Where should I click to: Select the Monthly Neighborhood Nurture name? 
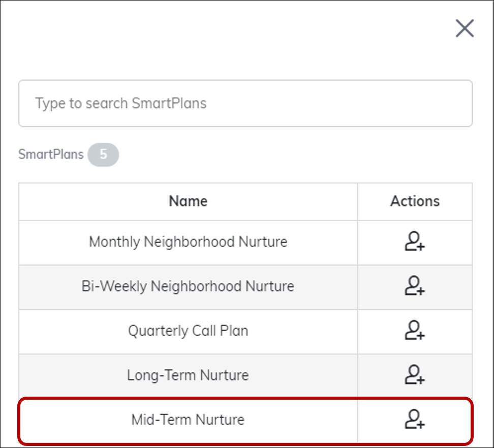(188, 242)
